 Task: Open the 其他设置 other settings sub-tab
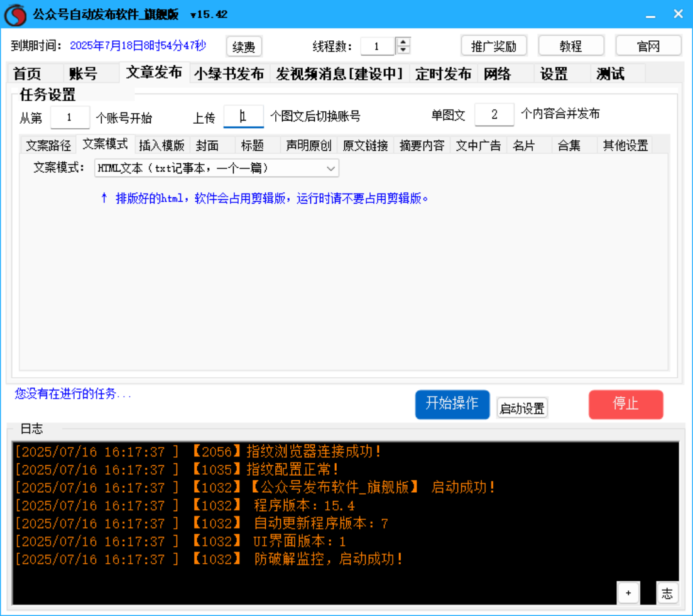coord(625,145)
